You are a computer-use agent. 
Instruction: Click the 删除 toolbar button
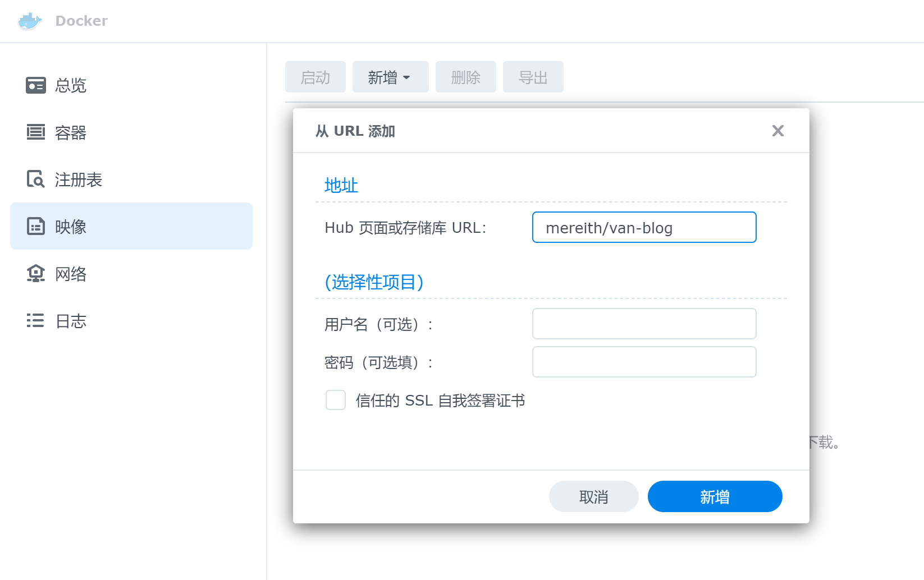466,77
